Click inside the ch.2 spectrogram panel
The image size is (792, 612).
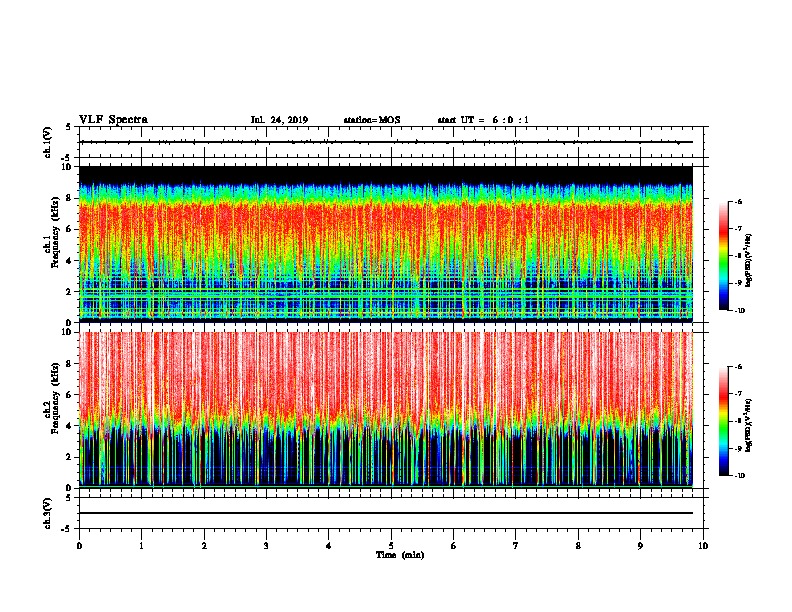(x=385, y=410)
